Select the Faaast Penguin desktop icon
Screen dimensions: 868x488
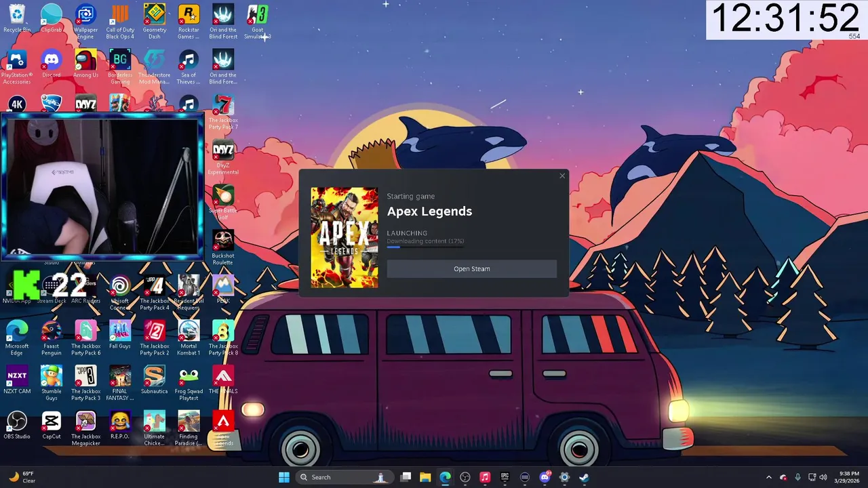tap(52, 338)
